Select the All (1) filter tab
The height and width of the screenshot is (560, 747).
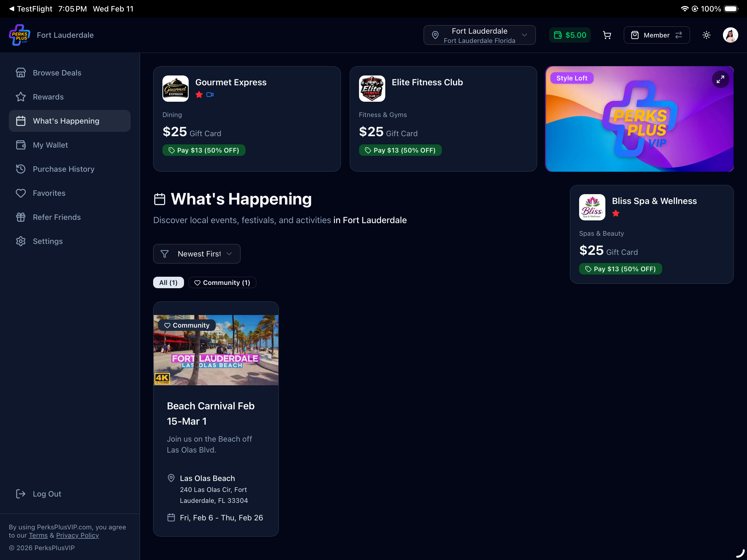[168, 282]
